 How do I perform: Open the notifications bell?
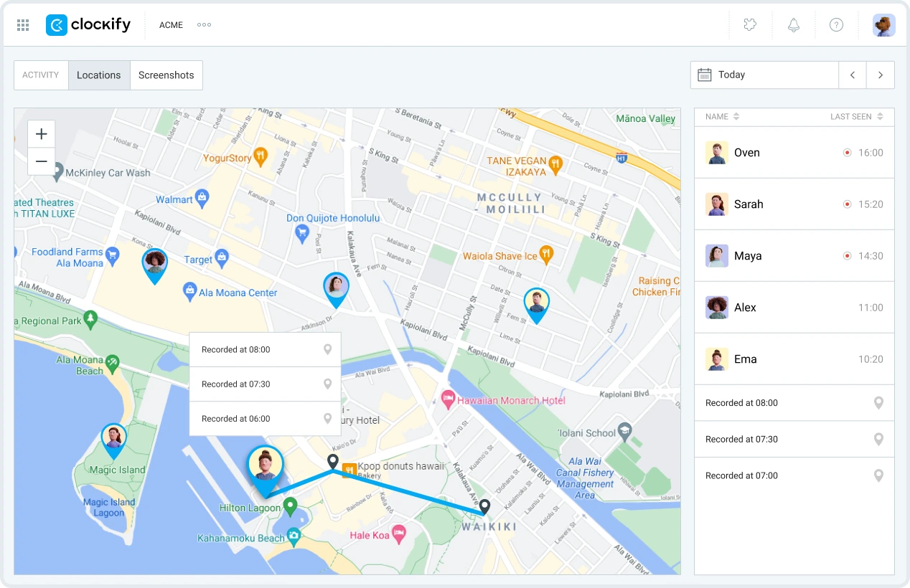click(794, 25)
